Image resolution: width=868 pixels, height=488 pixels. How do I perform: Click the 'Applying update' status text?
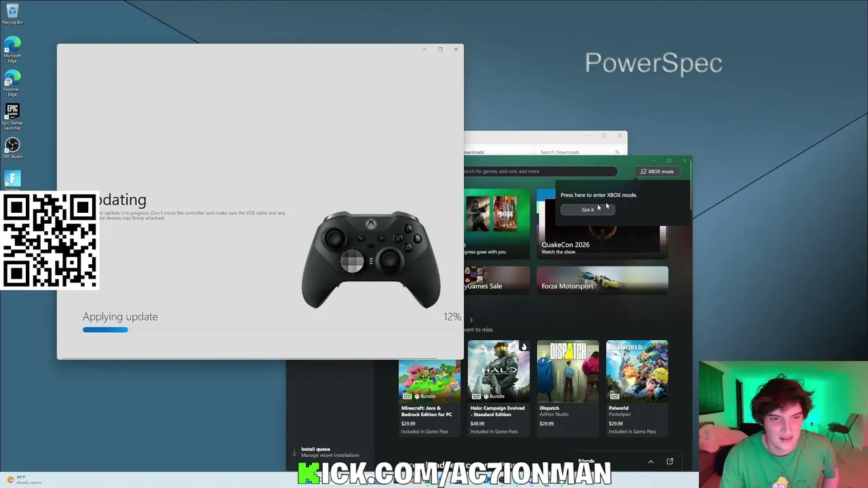[120, 317]
